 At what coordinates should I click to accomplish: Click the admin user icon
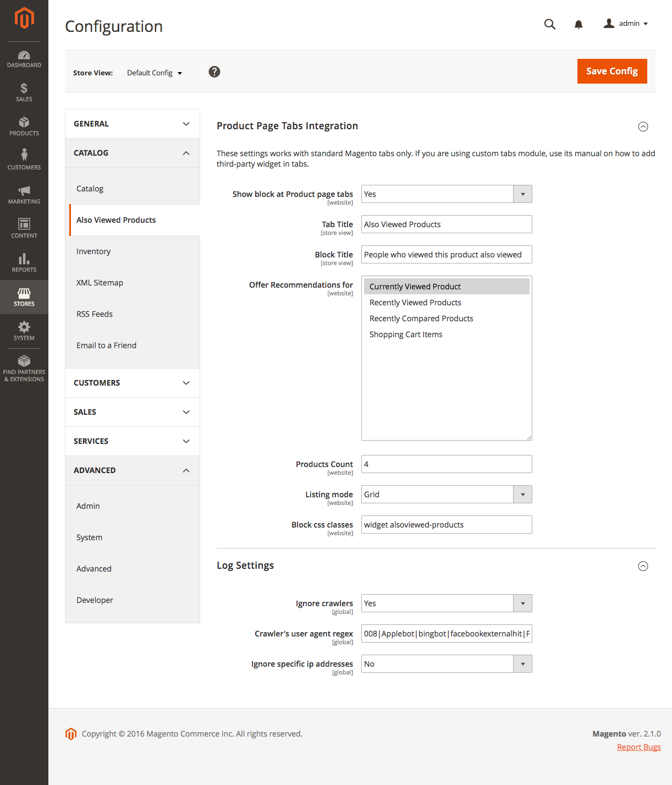(x=609, y=23)
